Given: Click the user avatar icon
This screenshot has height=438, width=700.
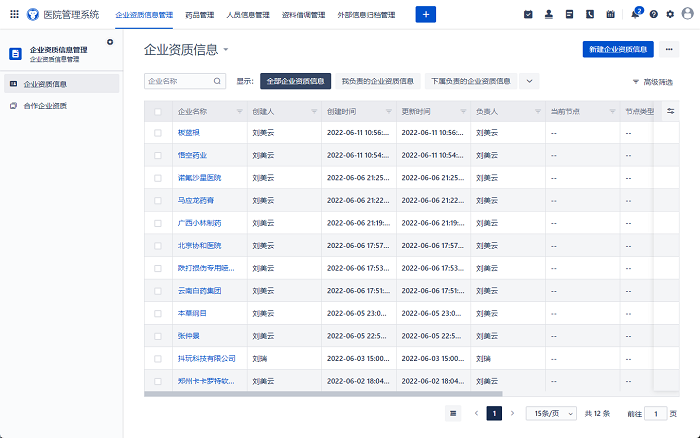Looking at the screenshot, I should tap(688, 14).
